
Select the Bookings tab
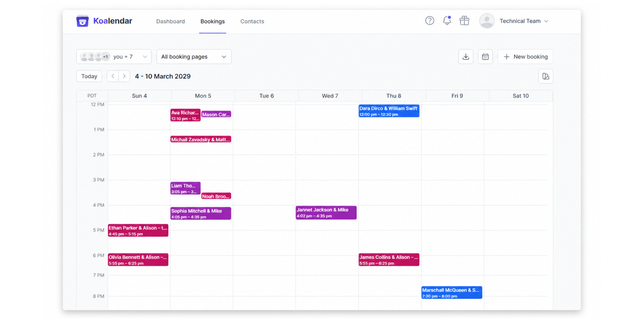(x=213, y=21)
